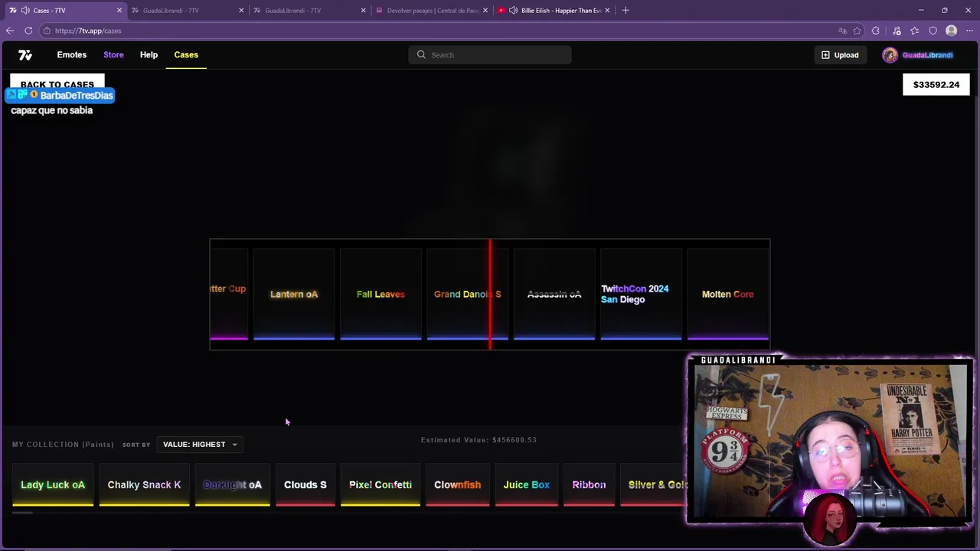Image resolution: width=980 pixels, height=551 pixels.
Task: Open the browser profile avatar
Action: pyautogui.click(x=952, y=31)
